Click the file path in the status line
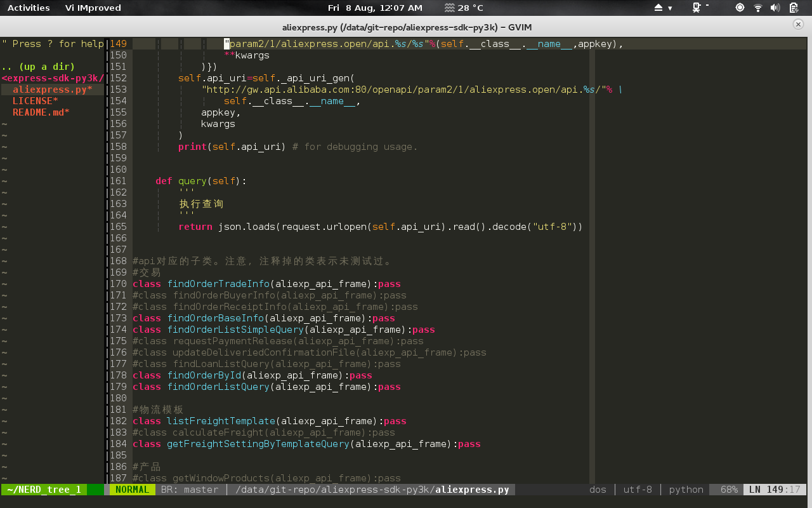Viewport: 812px width, 508px height. (372, 490)
